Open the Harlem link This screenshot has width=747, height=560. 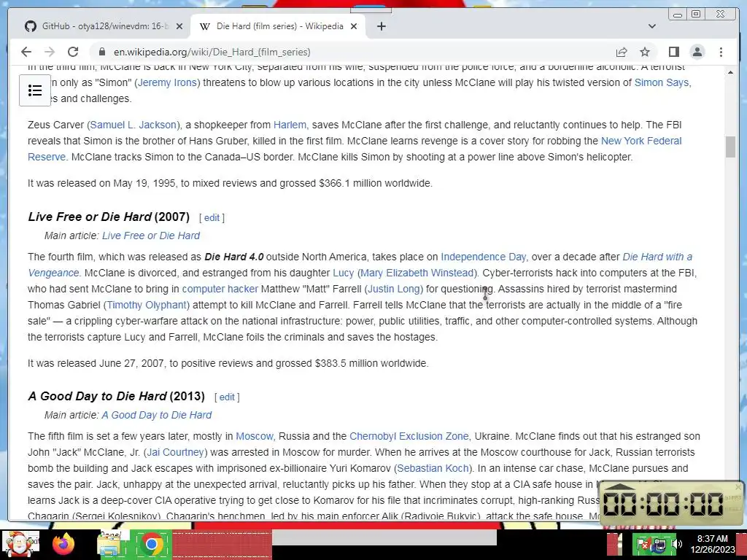tap(290, 125)
